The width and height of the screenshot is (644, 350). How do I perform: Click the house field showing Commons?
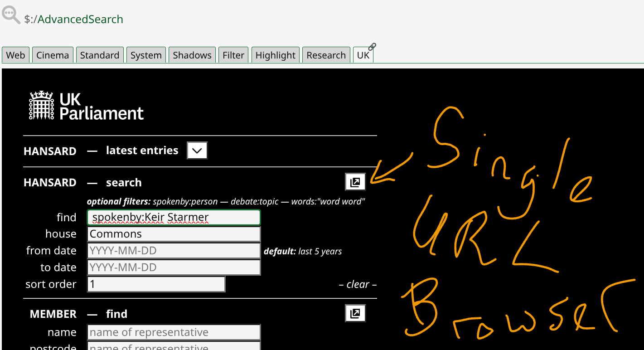(x=174, y=234)
